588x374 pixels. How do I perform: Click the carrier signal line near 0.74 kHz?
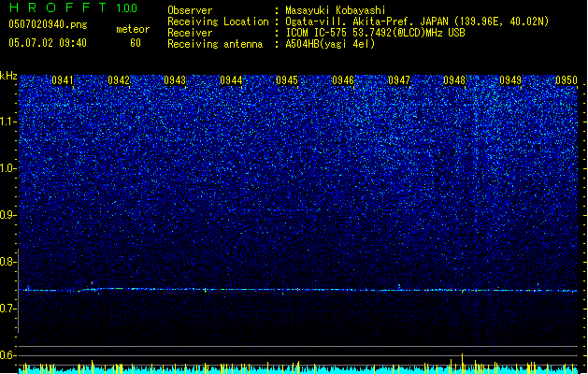point(298,290)
